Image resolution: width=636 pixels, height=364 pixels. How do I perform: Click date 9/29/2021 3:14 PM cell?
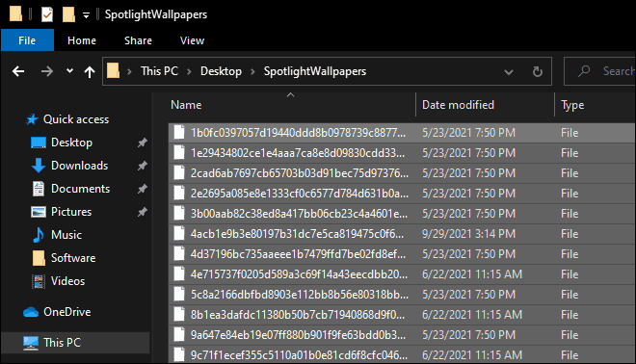[469, 234]
